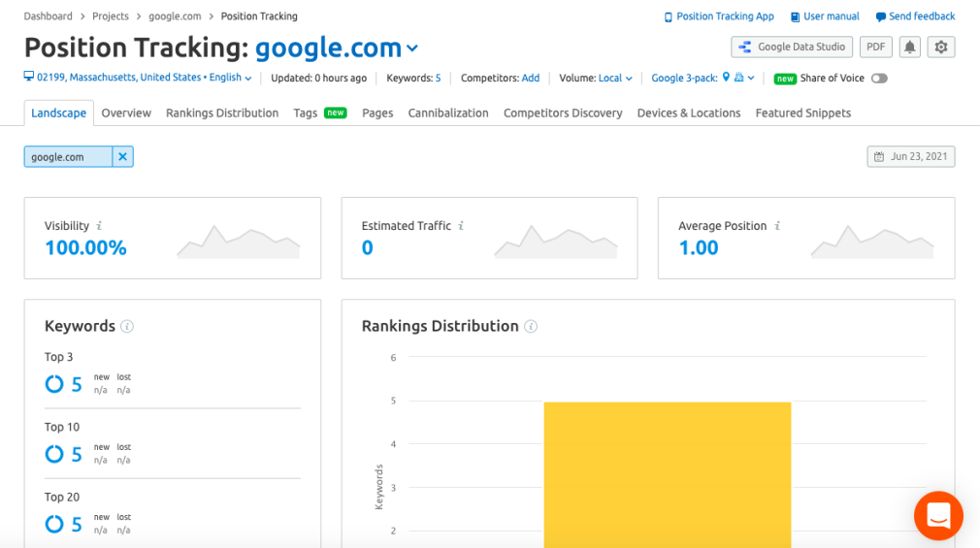Toggle the Share of Voice switch
Screen dimensions: 980x548
(879, 79)
